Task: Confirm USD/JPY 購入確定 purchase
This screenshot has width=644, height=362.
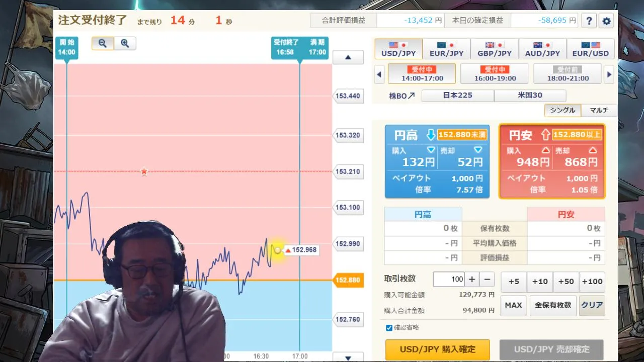Action: 437,349
